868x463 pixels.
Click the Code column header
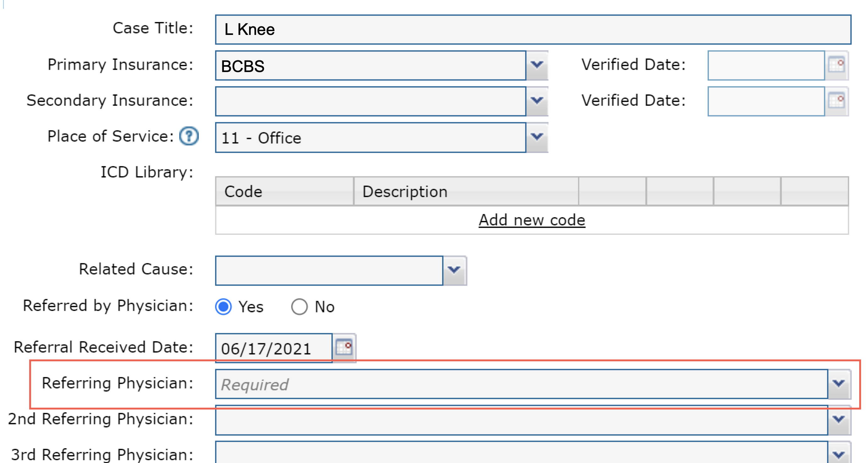point(284,192)
